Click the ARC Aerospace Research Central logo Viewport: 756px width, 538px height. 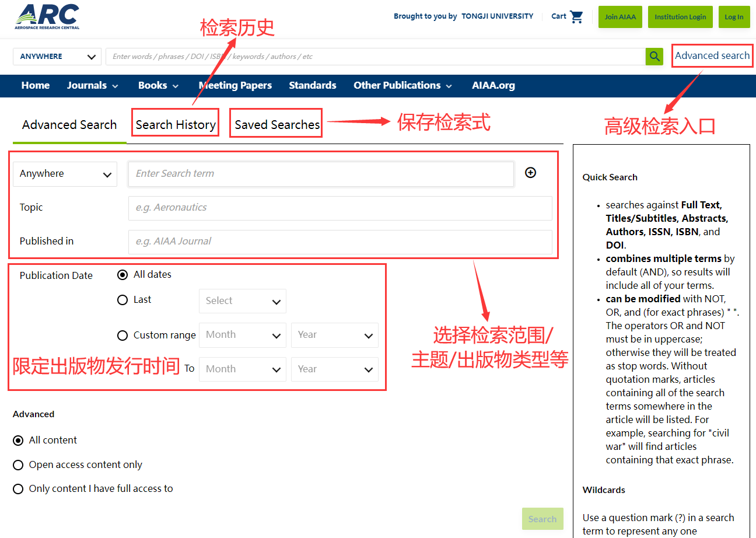click(47, 17)
